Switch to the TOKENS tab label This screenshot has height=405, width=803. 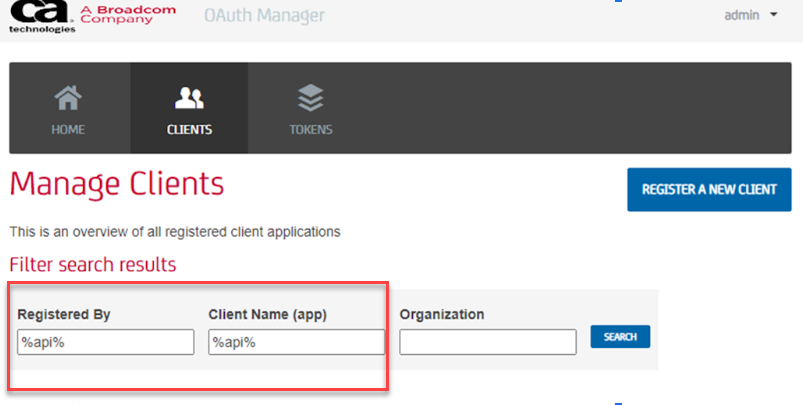311,130
